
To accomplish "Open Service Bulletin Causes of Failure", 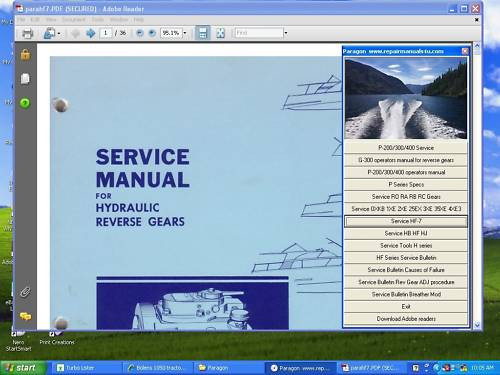I will coord(406,270).
